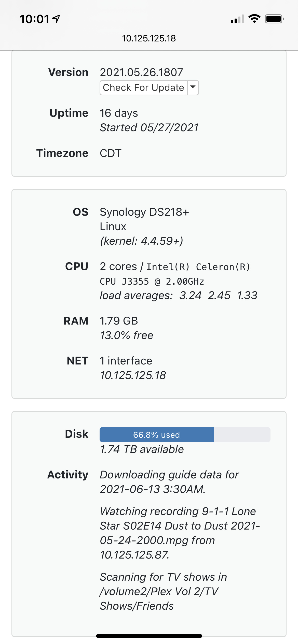Tap the 10:01 clock in status bar
Viewport: 298px width, 644px height.
34,19
